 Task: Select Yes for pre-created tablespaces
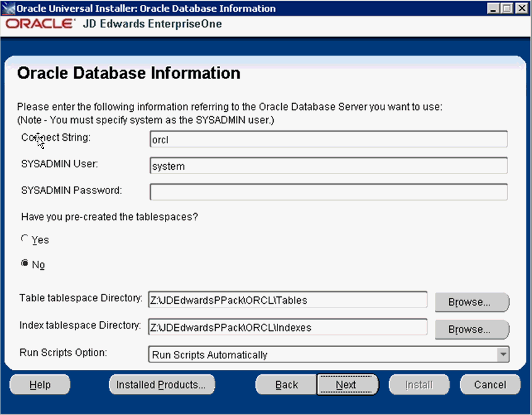(25, 239)
